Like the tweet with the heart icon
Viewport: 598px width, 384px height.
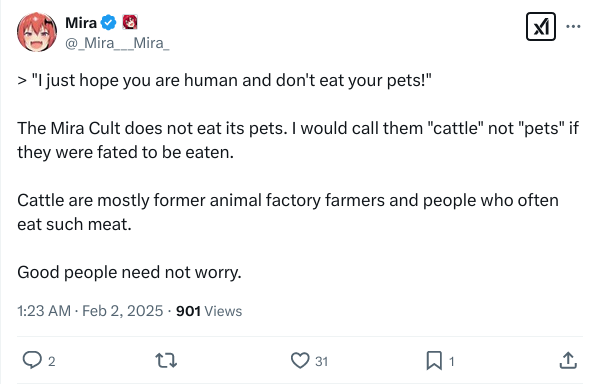(300, 360)
